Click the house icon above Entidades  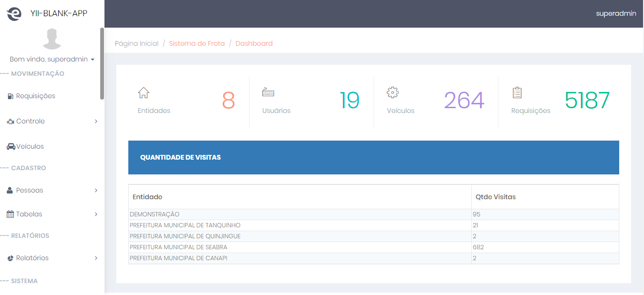click(144, 92)
